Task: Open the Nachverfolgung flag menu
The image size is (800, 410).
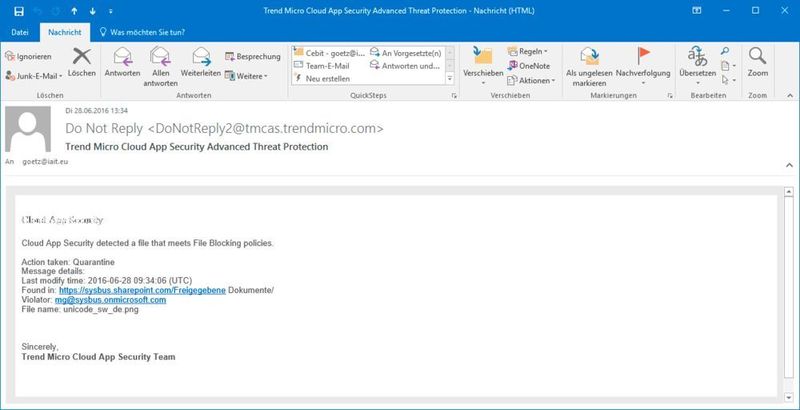Action: 643,65
